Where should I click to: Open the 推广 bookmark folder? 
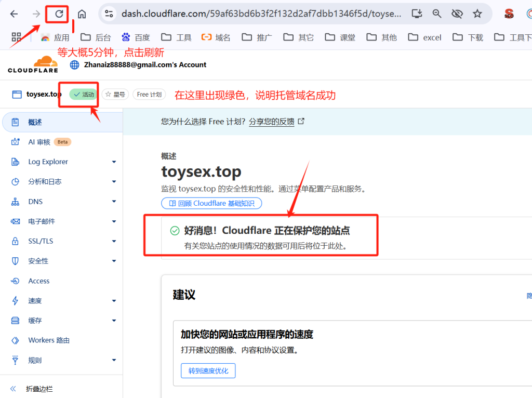tap(257, 37)
